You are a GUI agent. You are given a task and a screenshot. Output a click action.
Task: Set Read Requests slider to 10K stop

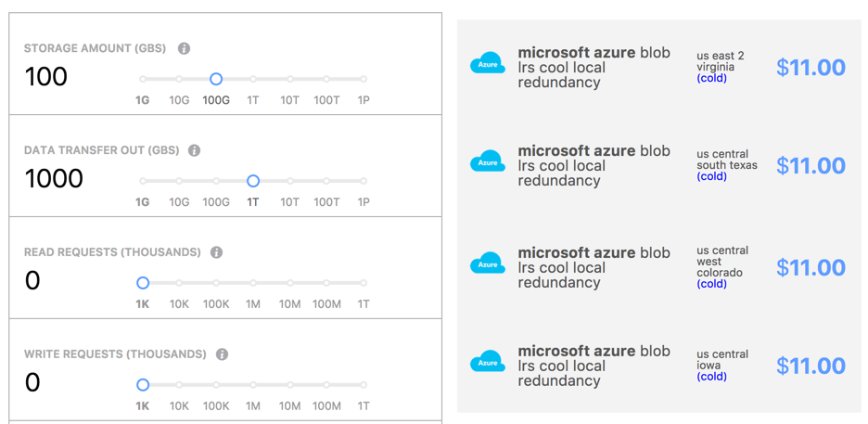(x=179, y=283)
